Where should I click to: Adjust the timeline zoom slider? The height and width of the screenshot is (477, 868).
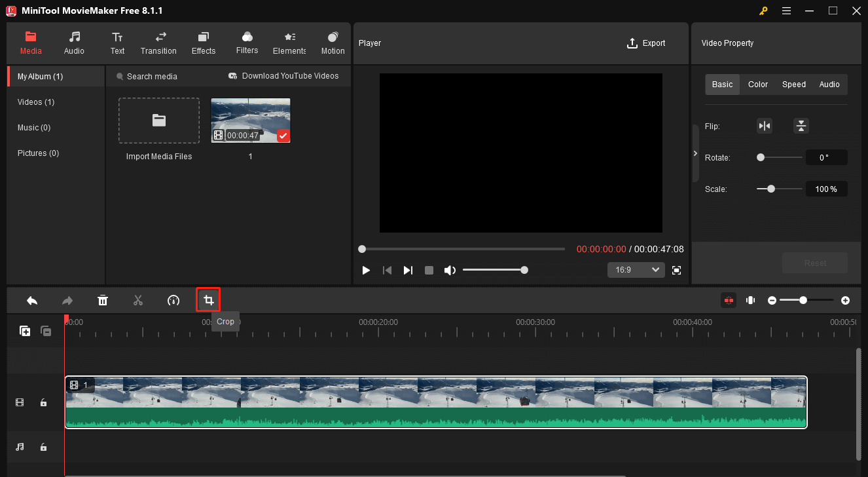[806, 300]
